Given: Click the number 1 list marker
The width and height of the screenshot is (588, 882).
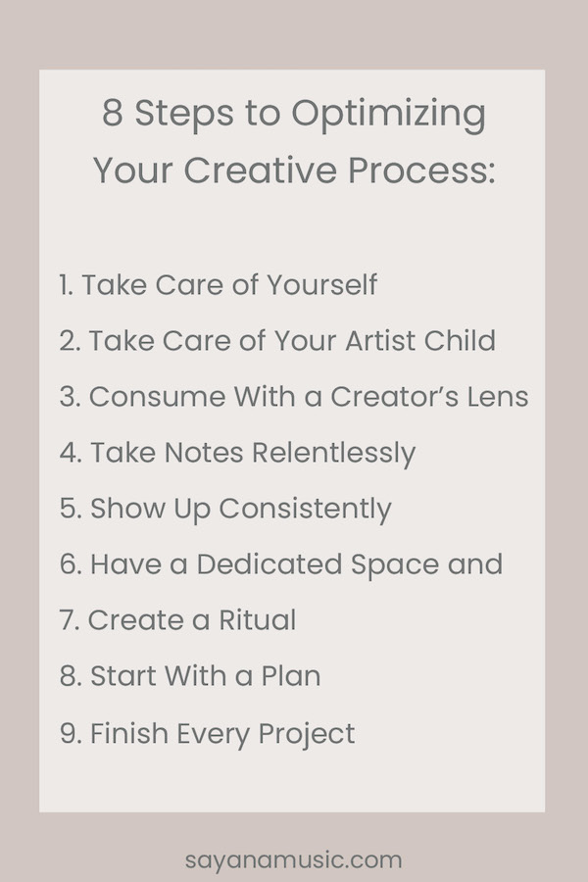Looking at the screenshot, I should coord(66,284).
